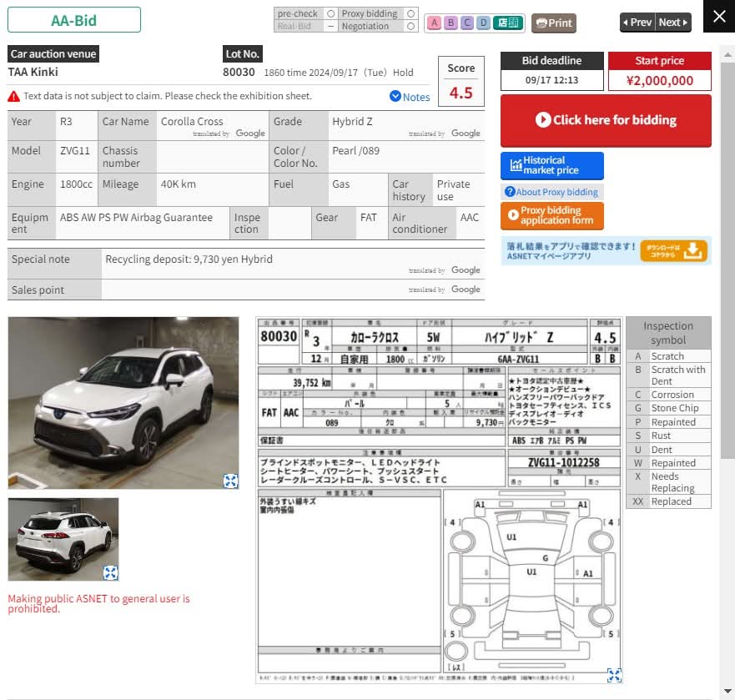Click the green store memo icon
This screenshot has width=735, height=700.
coord(508,23)
